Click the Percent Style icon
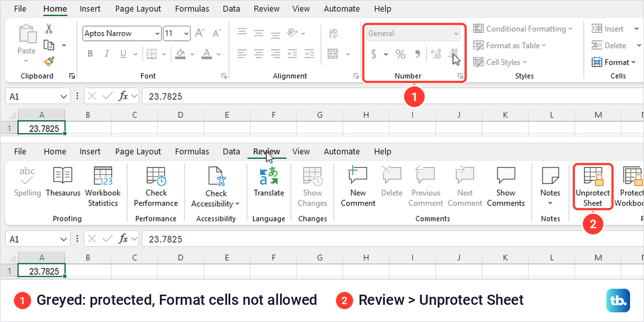Image resolution: width=644 pixels, height=322 pixels. (x=400, y=54)
